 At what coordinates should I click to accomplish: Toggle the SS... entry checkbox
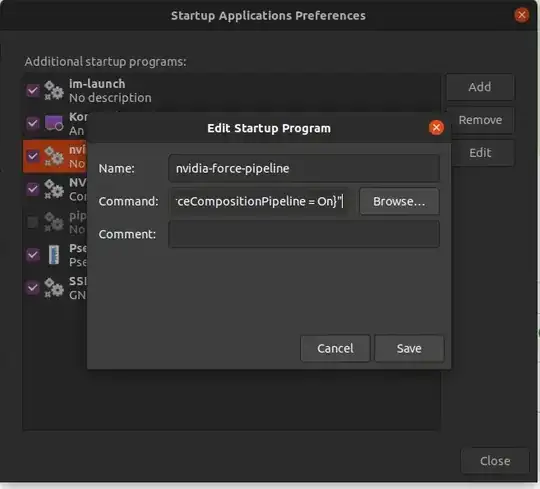pos(33,288)
